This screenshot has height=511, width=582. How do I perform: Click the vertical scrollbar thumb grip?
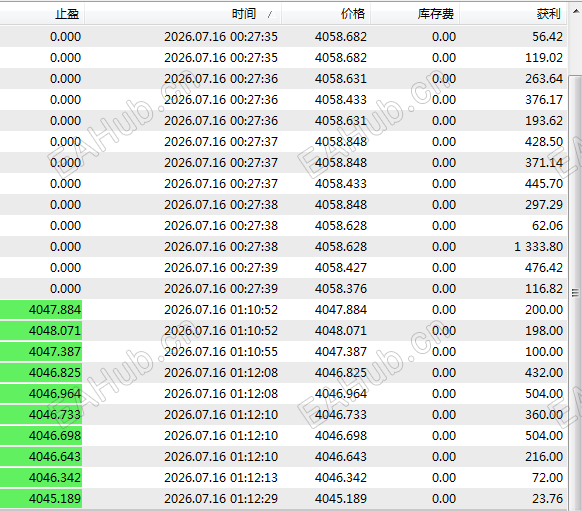pyautogui.click(x=575, y=293)
